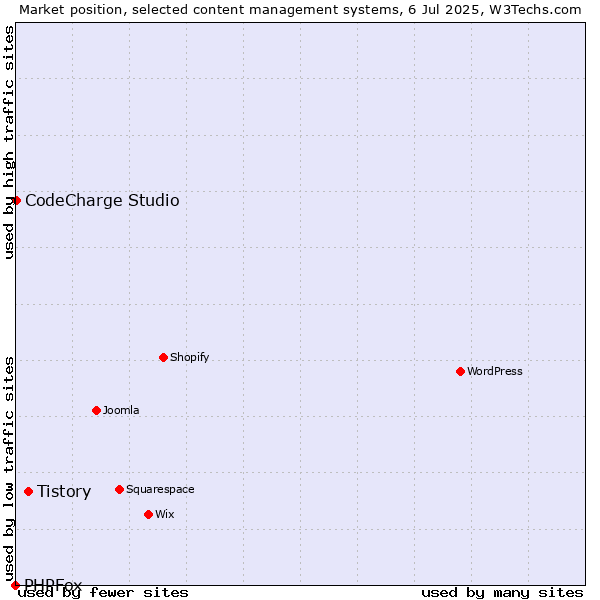The width and height of the screenshot is (600, 600).
Task: Click the 'Wix' label text
Action: [x=165, y=514]
